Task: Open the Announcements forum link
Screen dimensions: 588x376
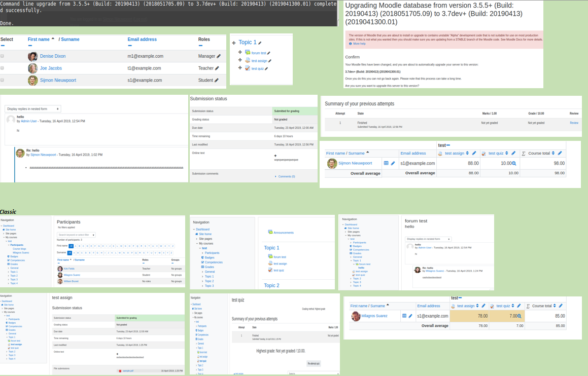Action: click(284, 233)
